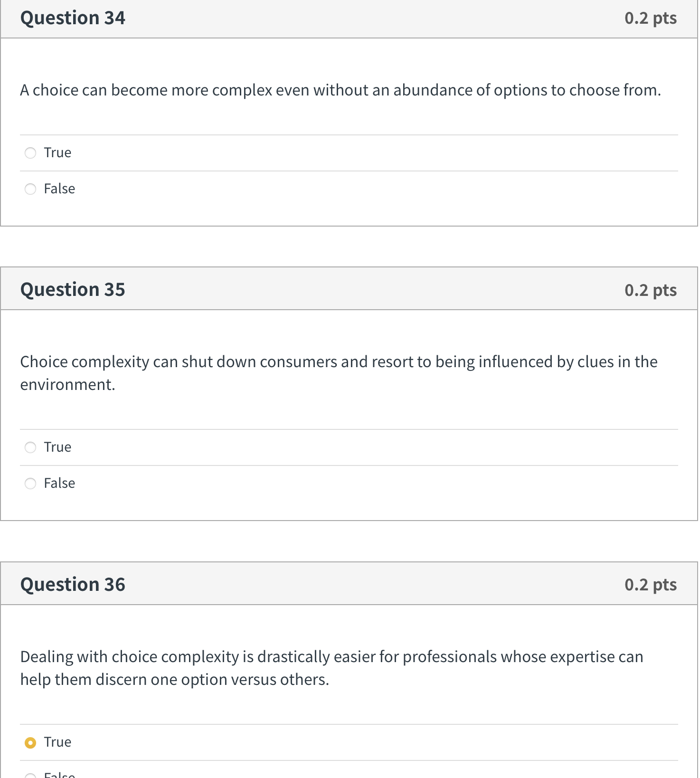The width and height of the screenshot is (700, 778).
Task: Select True for Question 35
Action: click(30, 447)
